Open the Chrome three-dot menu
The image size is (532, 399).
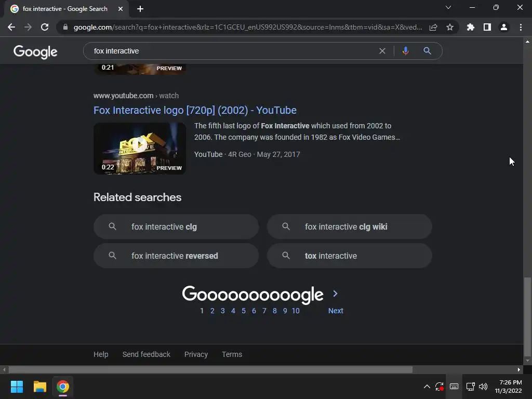[x=521, y=27]
